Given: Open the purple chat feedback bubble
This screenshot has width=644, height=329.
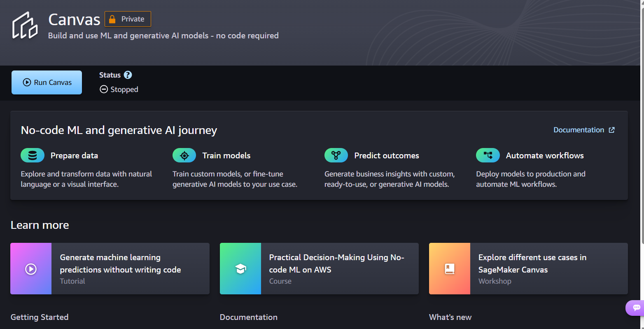Looking at the screenshot, I should pos(636,308).
